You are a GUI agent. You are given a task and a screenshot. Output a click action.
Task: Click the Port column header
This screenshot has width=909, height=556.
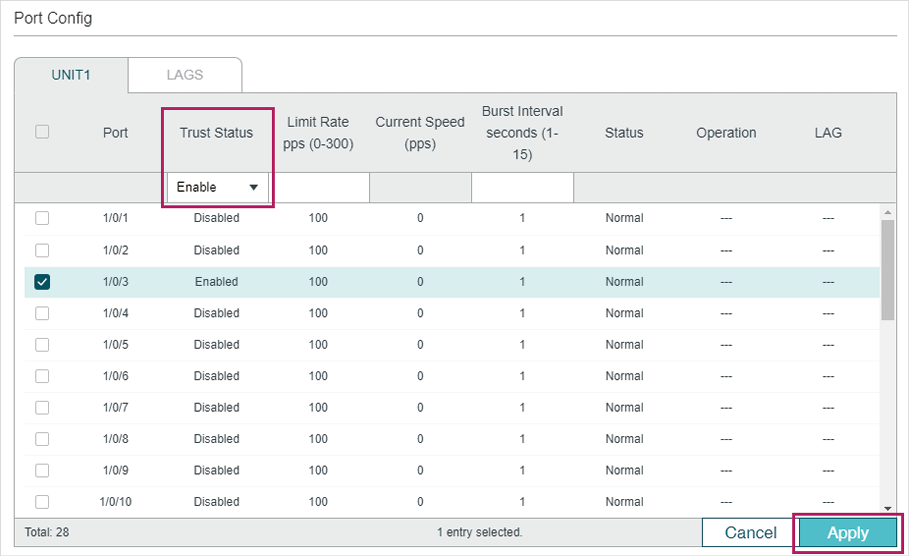click(x=115, y=133)
